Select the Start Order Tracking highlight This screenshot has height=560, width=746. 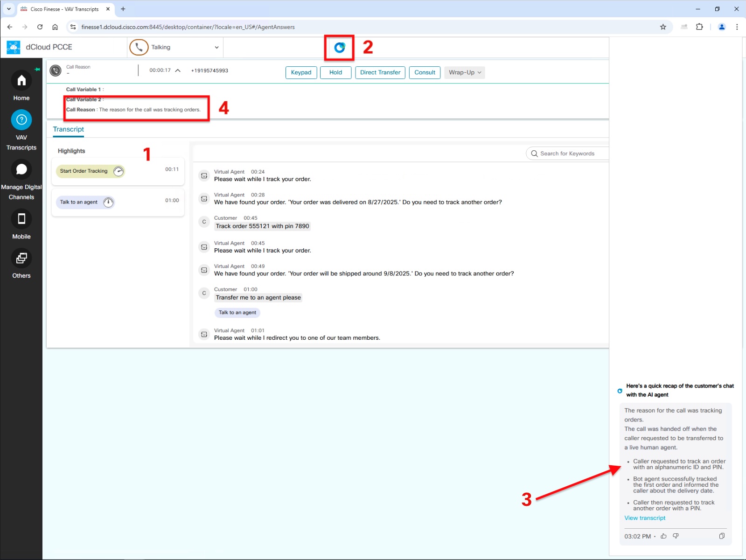(84, 171)
